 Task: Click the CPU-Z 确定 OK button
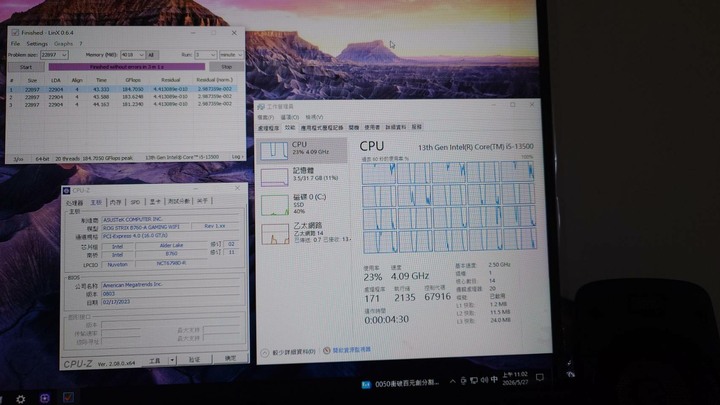point(231,358)
